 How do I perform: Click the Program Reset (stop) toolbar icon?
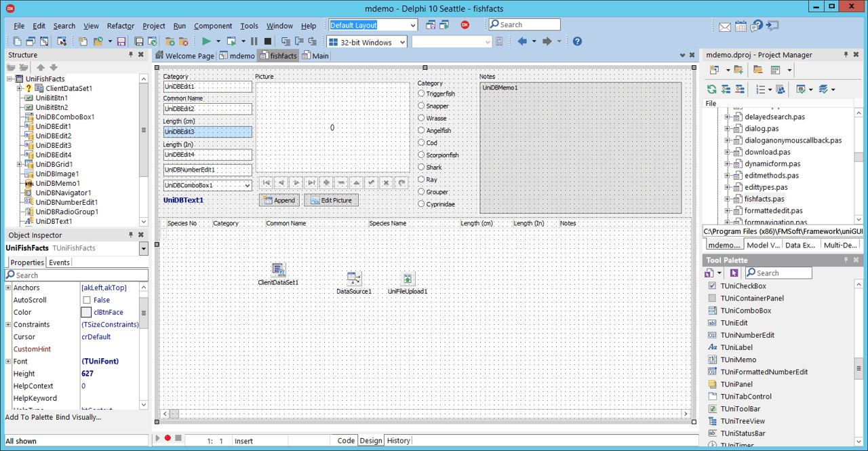point(266,41)
